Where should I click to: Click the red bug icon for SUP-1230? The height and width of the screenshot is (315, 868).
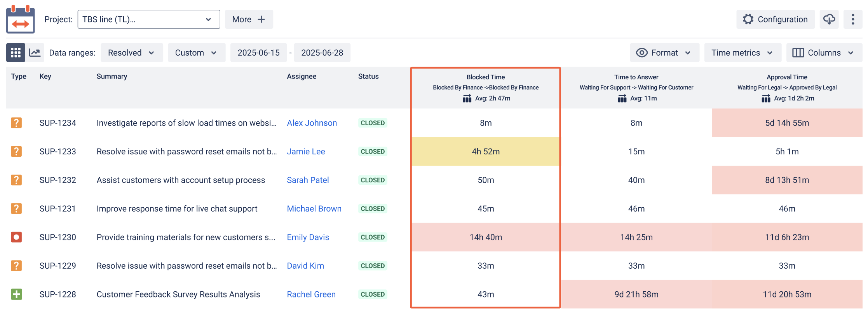(x=16, y=237)
